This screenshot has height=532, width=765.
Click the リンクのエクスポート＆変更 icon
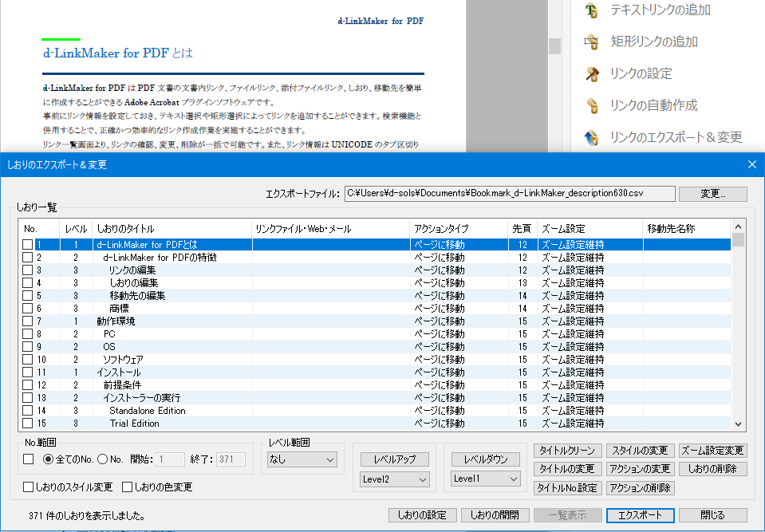click(591, 137)
